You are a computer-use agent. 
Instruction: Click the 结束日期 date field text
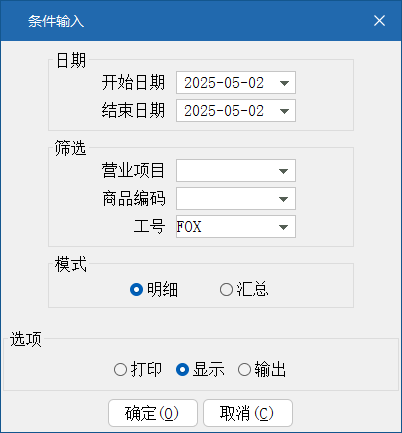coord(224,111)
